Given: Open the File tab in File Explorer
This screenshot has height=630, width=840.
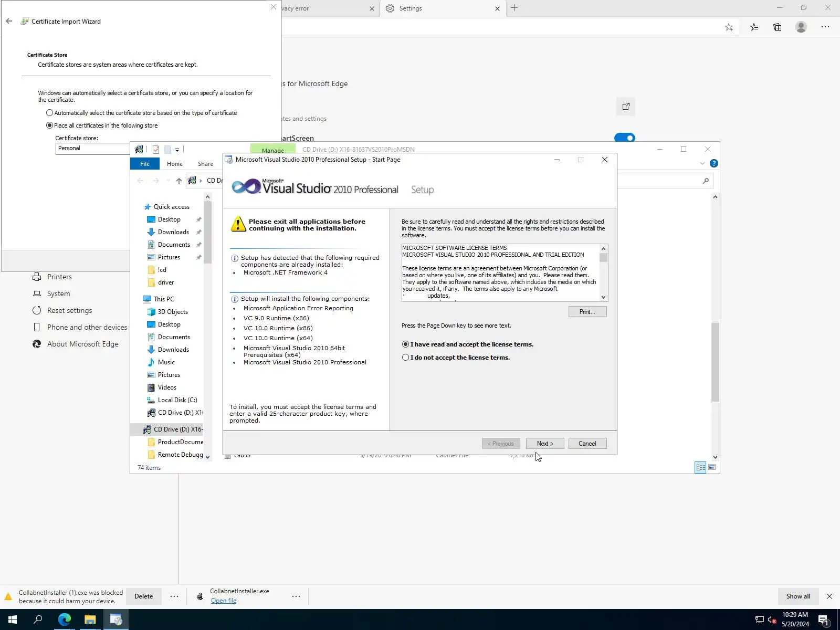Looking at the screenshot, I should tap(145, 164).
